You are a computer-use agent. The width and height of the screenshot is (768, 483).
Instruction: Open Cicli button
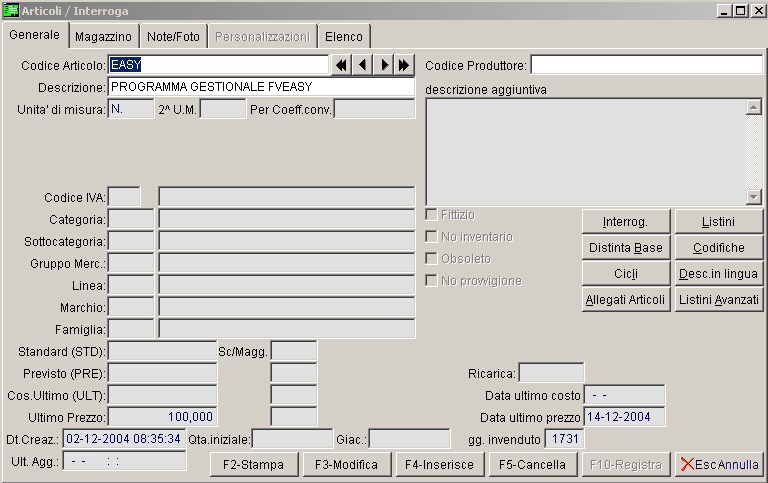[625, 274]
